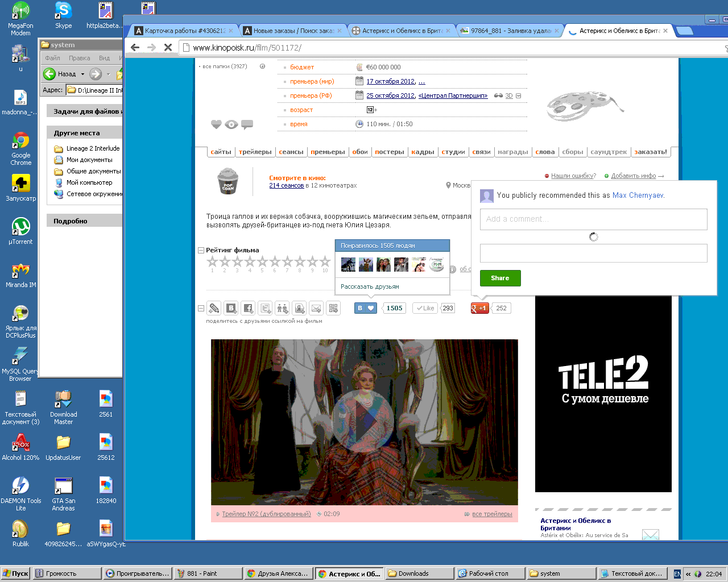Screen dimensions: 728x582
Task: Expand the 3D release dropdown arrow
Action: tap(518, 96)
